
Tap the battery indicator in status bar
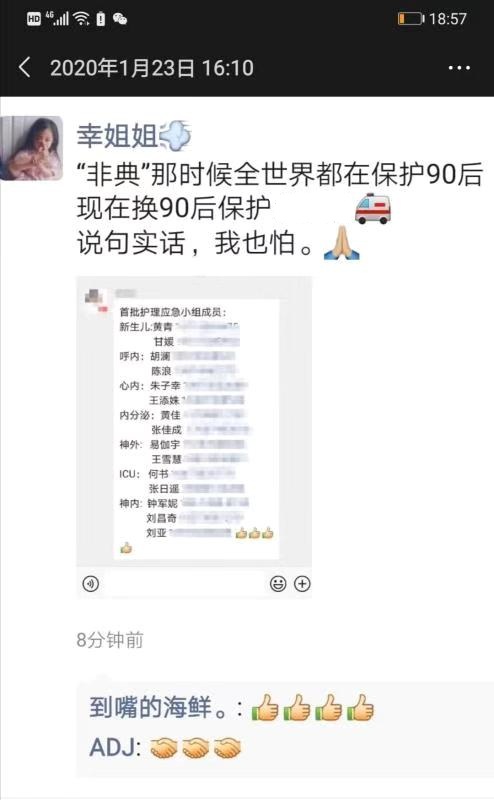tap(411, 19)
